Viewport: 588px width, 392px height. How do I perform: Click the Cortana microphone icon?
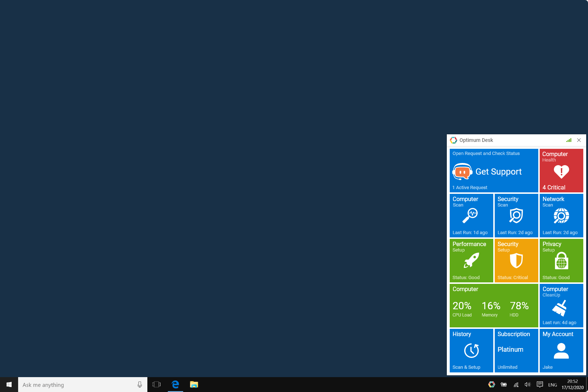(140, 384)
